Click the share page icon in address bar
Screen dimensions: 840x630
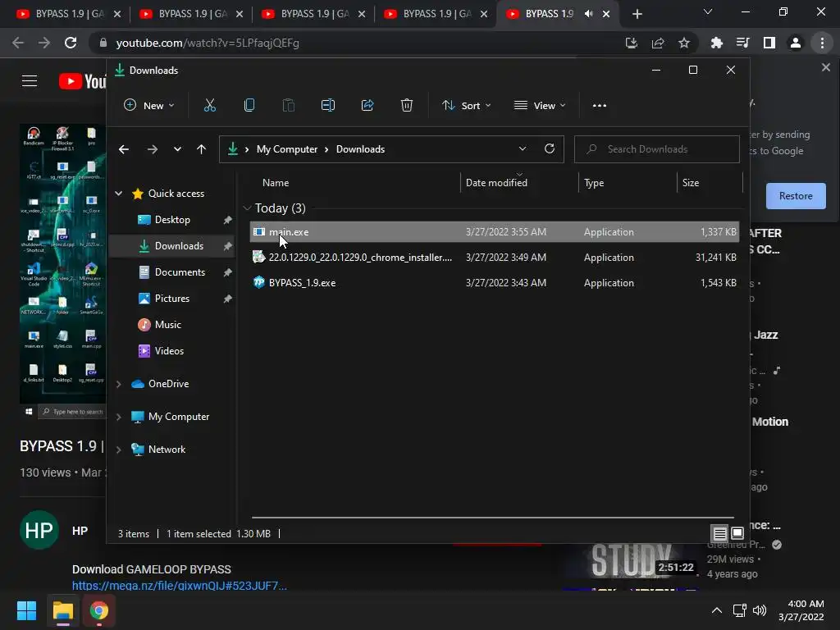658,43
